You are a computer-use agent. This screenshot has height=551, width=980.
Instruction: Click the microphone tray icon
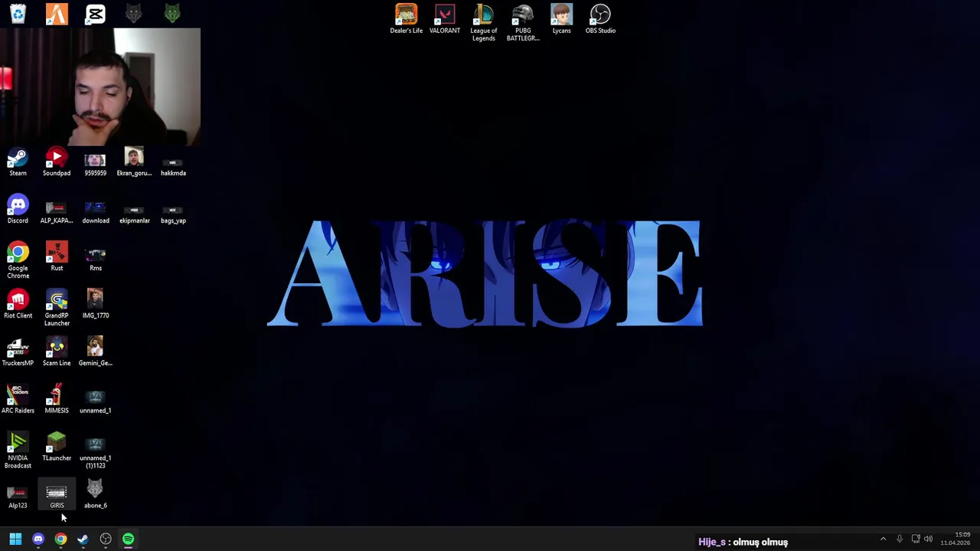[900, 540]
